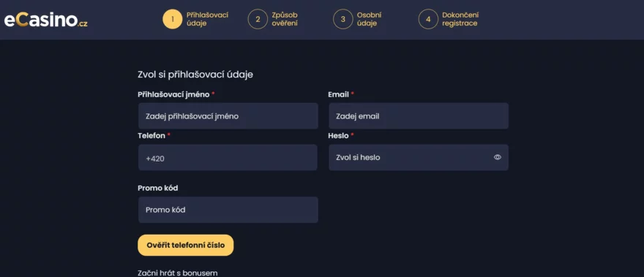This screenshot has height=277, width=644.
Task: Select step 2 circle icon
Action: [258, 19]
